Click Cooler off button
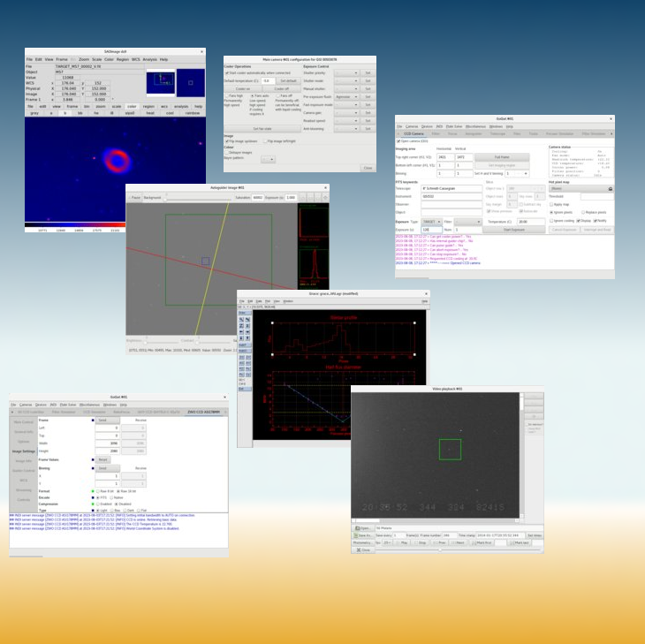Viewport: 645px width, 644px height. click(281, 89)
